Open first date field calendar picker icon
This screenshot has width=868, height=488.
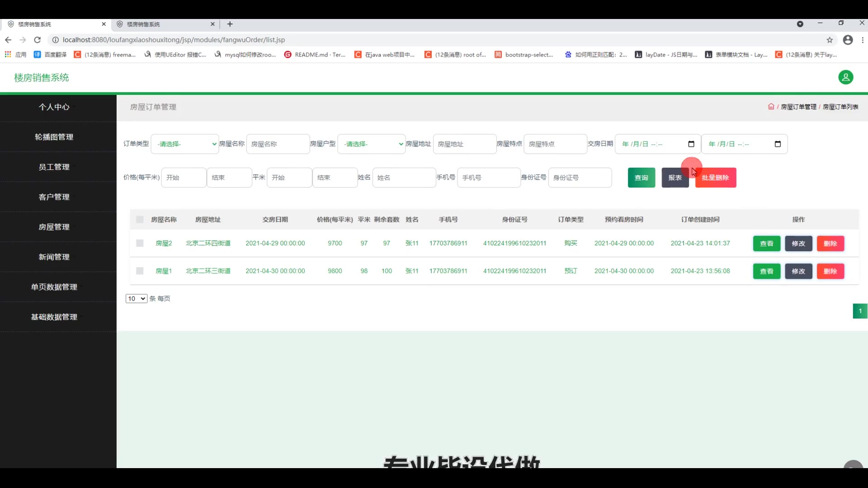[691, 144]
